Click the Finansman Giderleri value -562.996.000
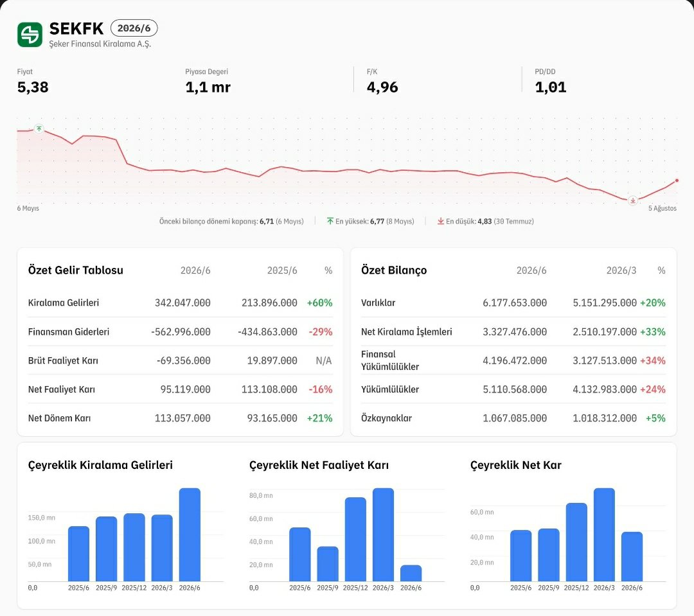 [x=181, y=331]
